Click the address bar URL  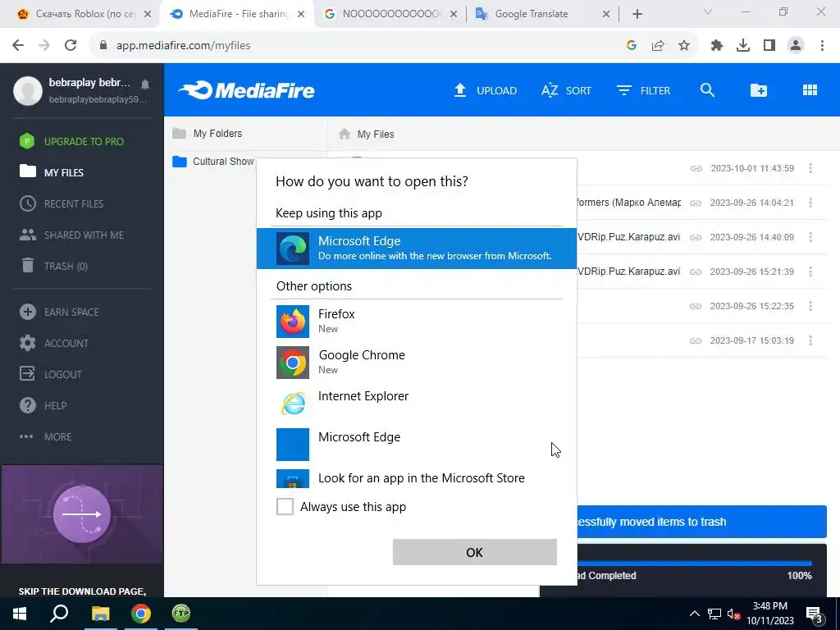click(x=183, y=46)
